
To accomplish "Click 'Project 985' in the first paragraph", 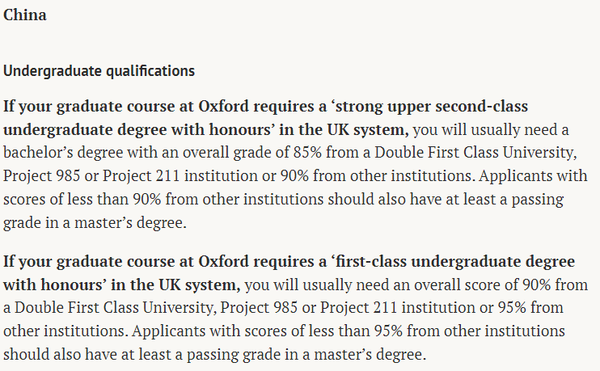I will (x=42, y=176).
